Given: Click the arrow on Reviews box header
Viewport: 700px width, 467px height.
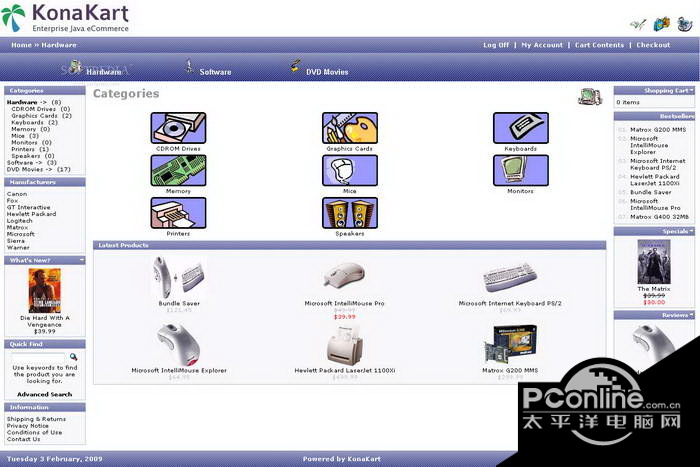Looking at the screenshot, I should (692, 314).
